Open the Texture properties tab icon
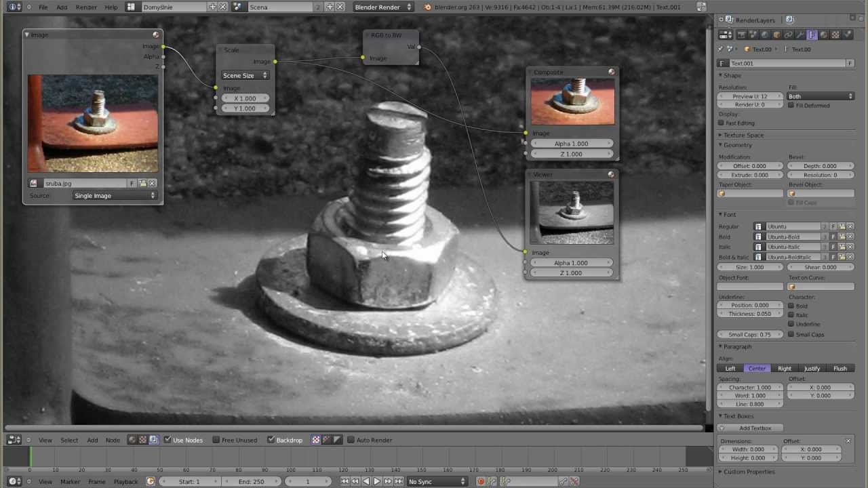Viewport: 868px width, 488px height. click(x=835, y=35)
